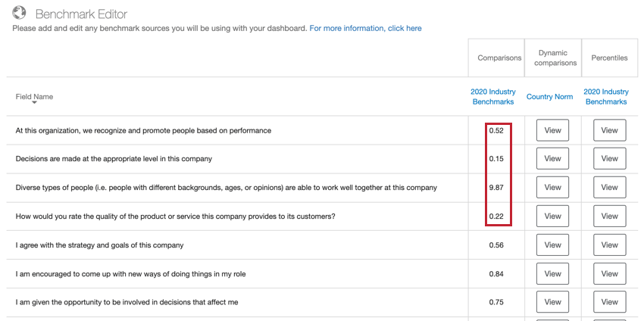644x321 pixels.
Task: View Country Norm for recognize and promote row
Action: 552,130
